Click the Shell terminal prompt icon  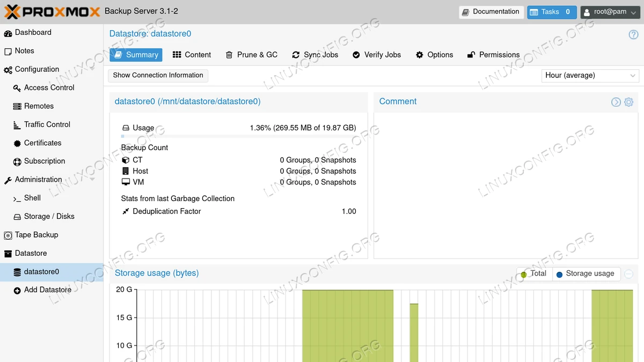point(17,198)
